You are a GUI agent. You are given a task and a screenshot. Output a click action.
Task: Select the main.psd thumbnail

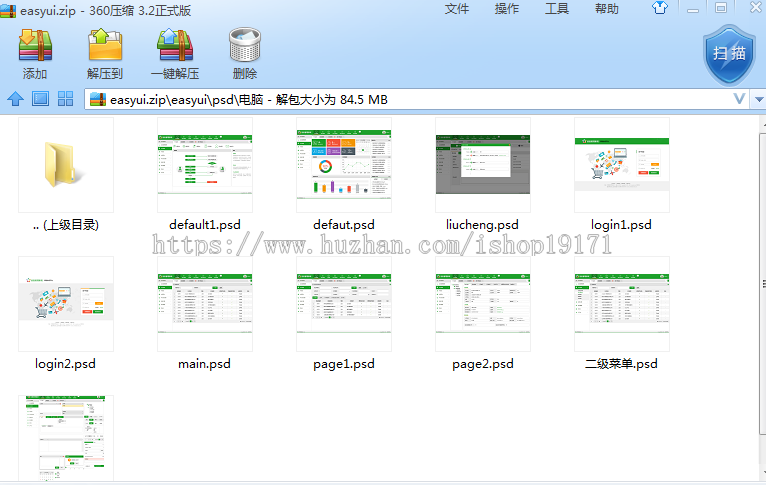[x=205, y=304]
